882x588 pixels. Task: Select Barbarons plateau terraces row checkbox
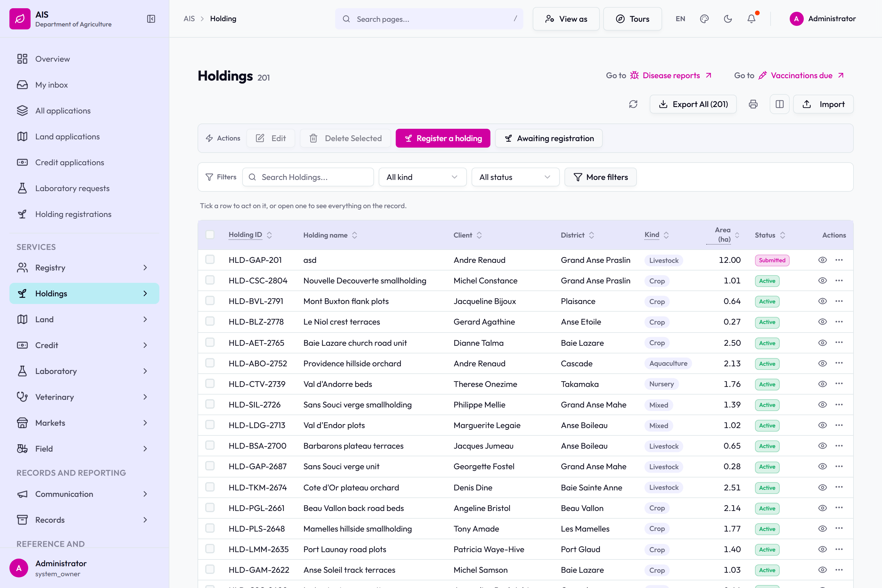coord(210,445)
